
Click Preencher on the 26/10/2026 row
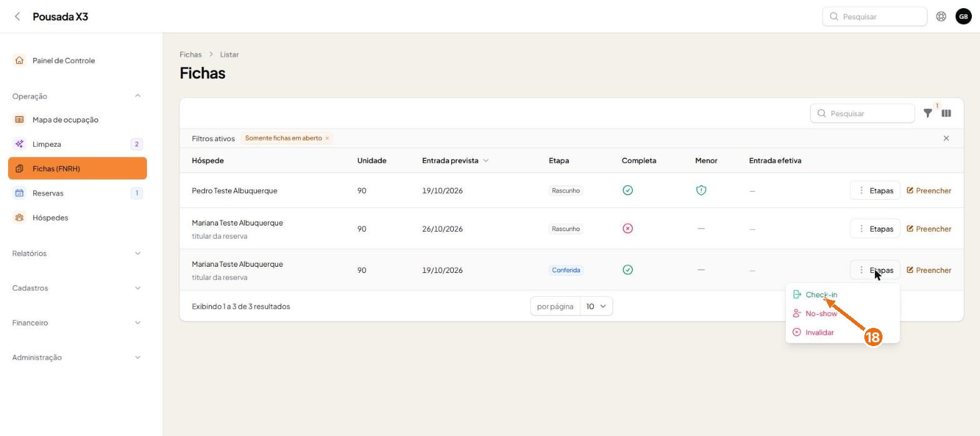(x=929, y=229)
